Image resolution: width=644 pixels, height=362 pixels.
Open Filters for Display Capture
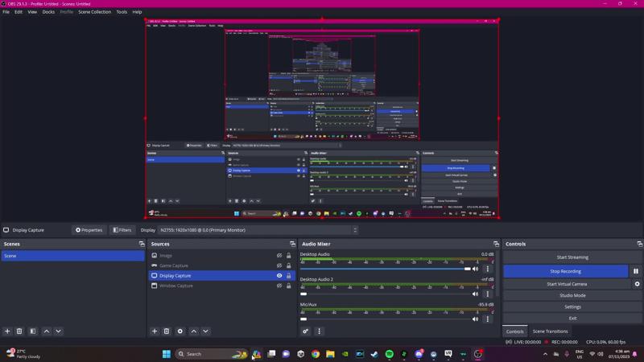(x=122, y=230)
